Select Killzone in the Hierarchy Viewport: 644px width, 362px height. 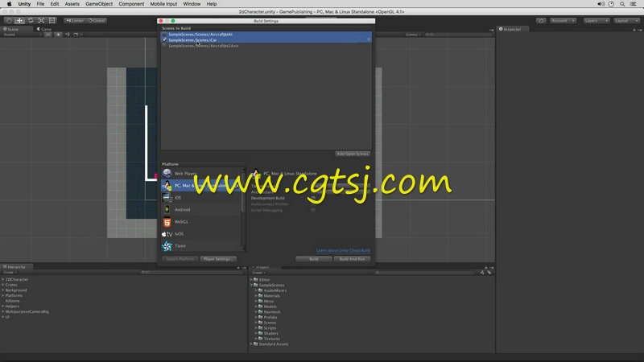click(x=12, y=301)
